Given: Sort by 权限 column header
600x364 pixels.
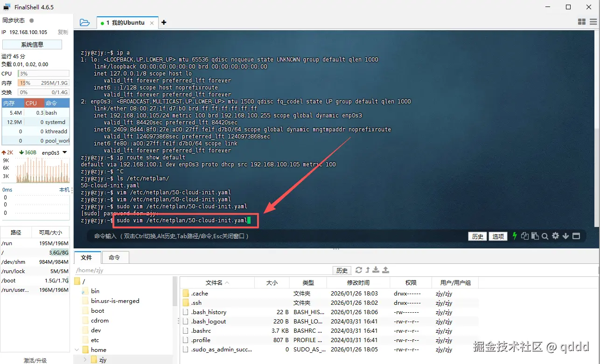Looking at the screenshot, I should coord(411,282).
